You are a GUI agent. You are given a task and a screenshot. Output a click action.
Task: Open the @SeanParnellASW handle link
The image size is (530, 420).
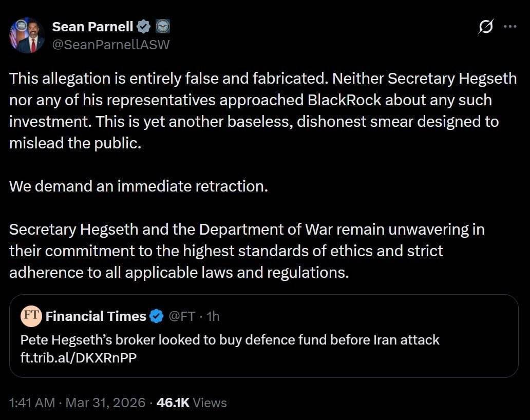click(111, 45)
